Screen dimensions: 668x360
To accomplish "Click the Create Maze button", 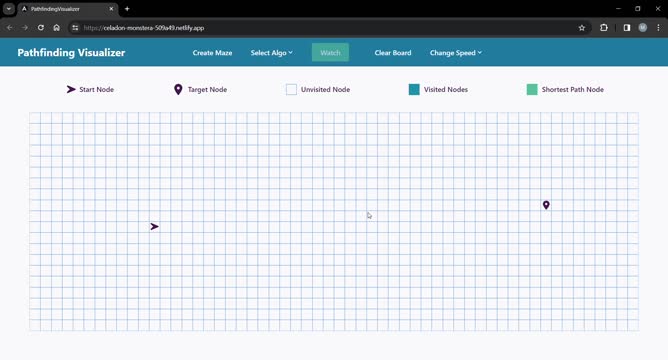I will [x=212, y=53].
